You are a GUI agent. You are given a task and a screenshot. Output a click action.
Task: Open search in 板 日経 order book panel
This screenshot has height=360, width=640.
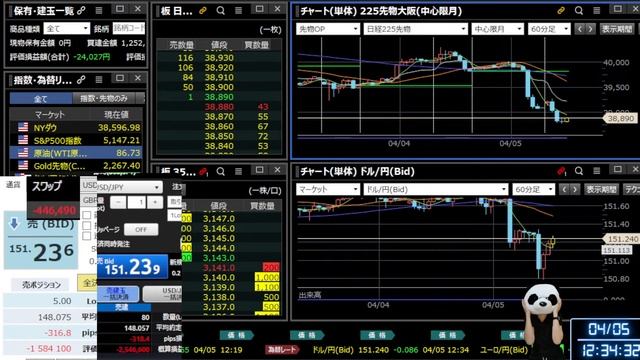pyautogui.click(x=220, y=11)
